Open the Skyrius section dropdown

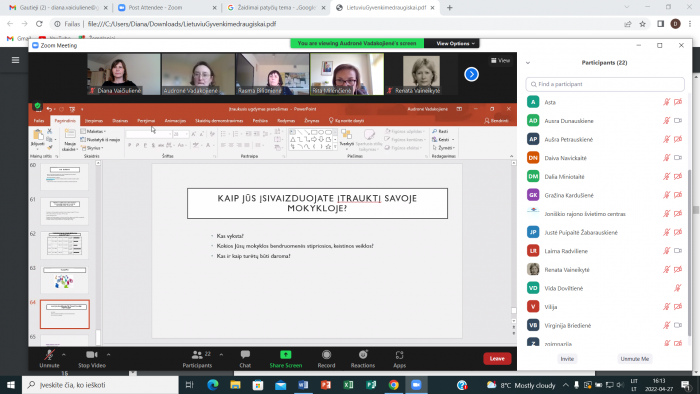[92, 148]
